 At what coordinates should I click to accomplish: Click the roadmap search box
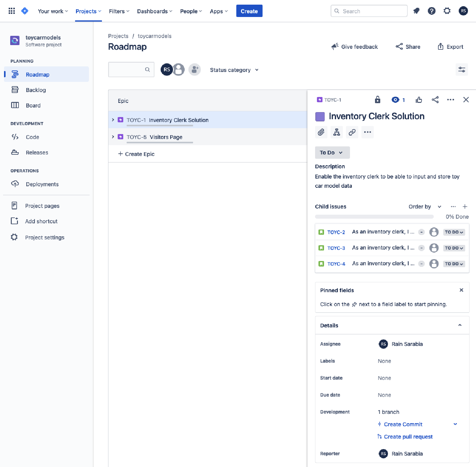pyautogui.click(x=131, y=69)
